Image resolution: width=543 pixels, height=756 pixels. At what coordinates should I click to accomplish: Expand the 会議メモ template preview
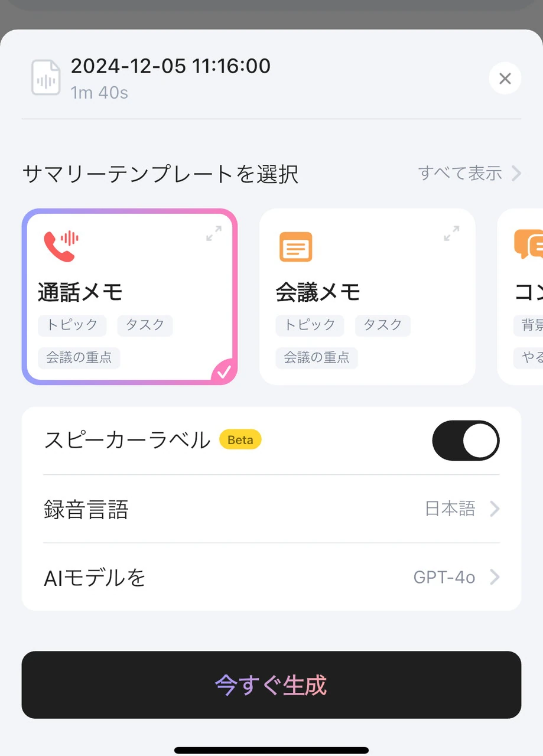(x=451, y=233)
